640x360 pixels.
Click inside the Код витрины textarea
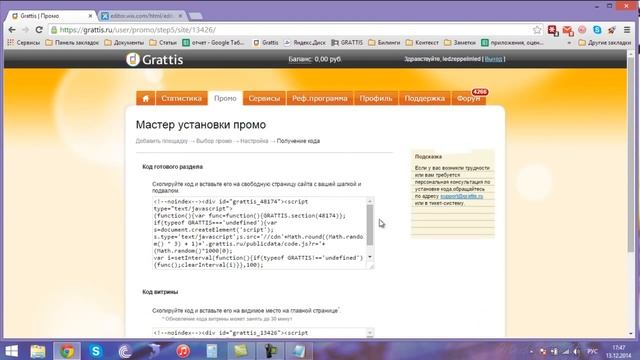coord(260,333)
